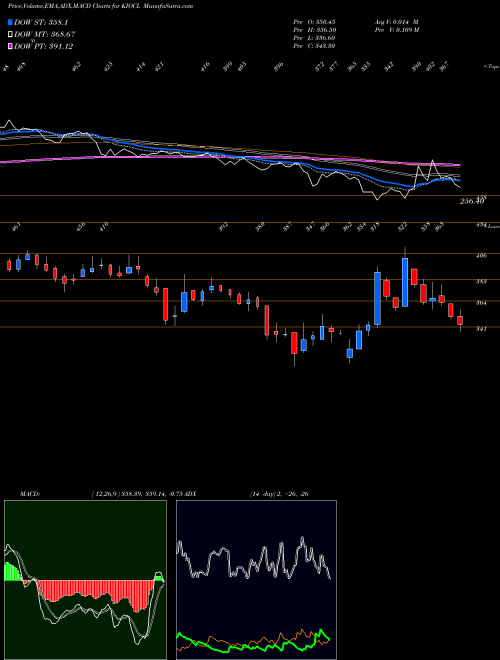Viewport: 500px width, 660px height.
Task: Select the DOW ST: 358.1 legend text
Action: click(41, 22)
